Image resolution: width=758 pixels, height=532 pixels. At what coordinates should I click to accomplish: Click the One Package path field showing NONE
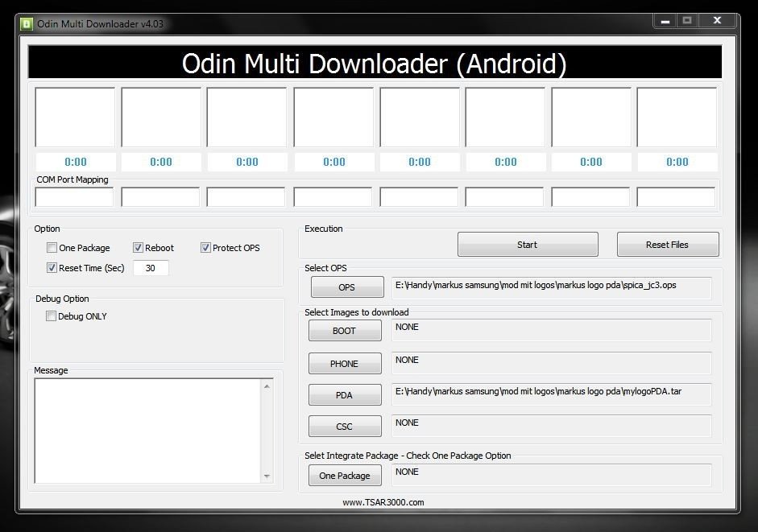(x=552, y=475)
